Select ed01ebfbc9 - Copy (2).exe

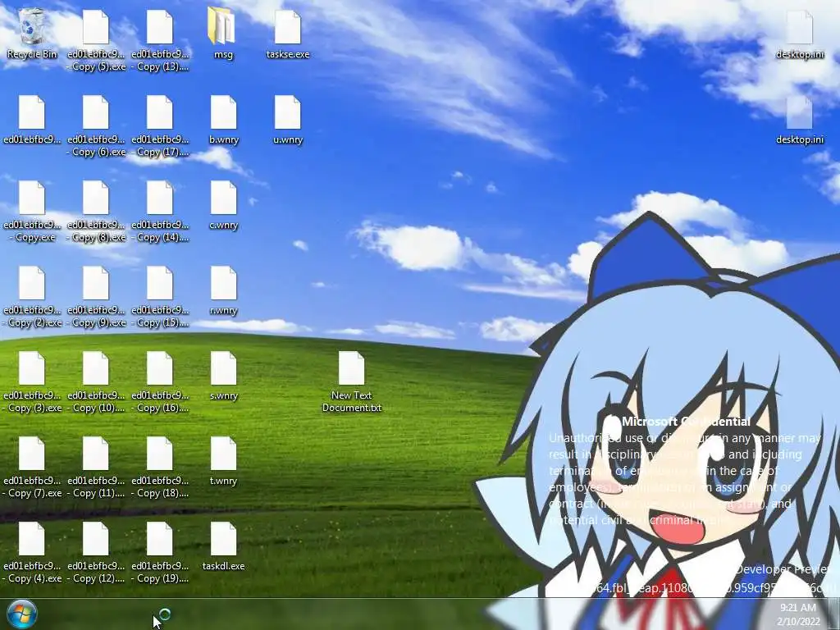pos(32,296)
